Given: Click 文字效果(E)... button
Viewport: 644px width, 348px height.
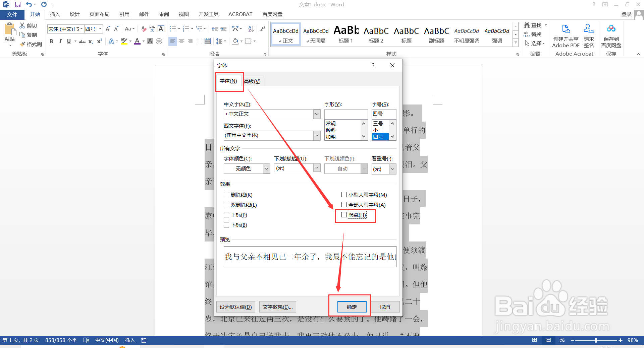Looking at the screenshot, I should point(278,307).
